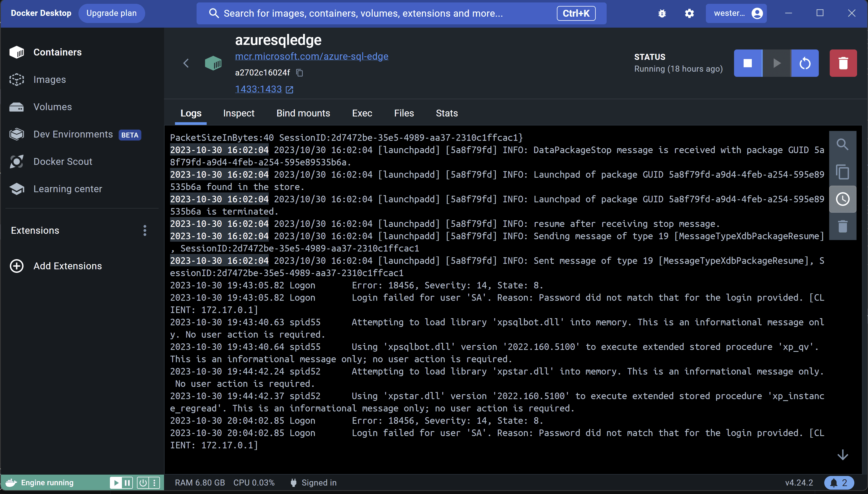Viewport: 868px width, 494px height.
Task: Copy the log output to clipboard
Action: [x=843, y=172]
